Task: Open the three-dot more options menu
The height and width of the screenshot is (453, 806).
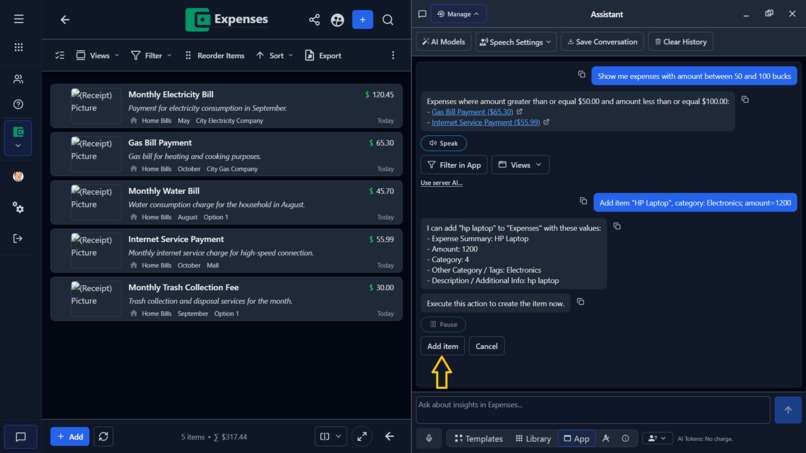Action: (x=393, y=56)
